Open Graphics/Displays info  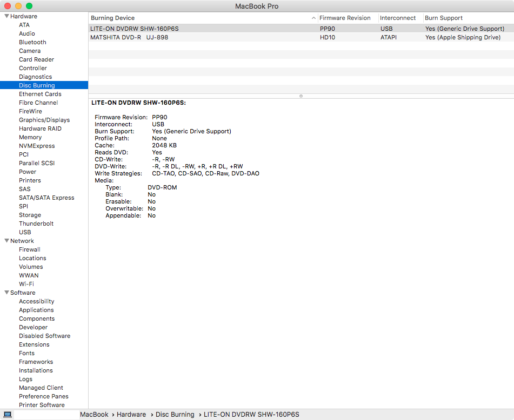(44, 120)
